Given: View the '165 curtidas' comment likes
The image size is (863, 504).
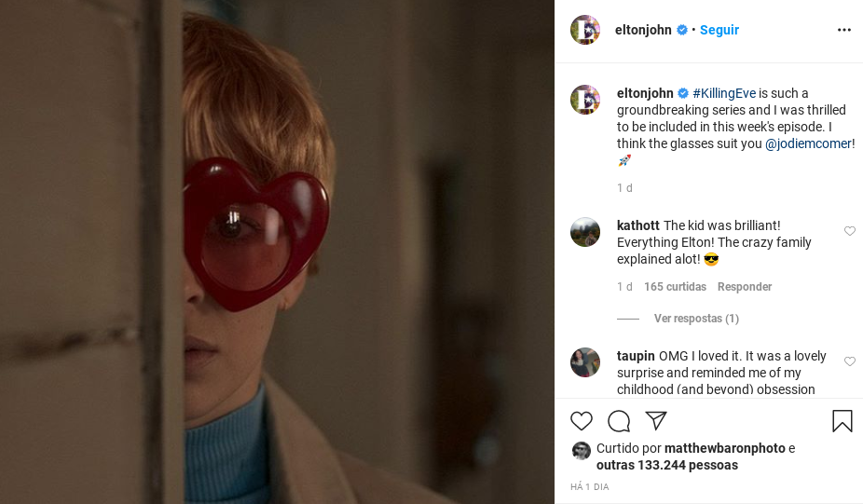Looking at the screenshot, I should point(675,287).
